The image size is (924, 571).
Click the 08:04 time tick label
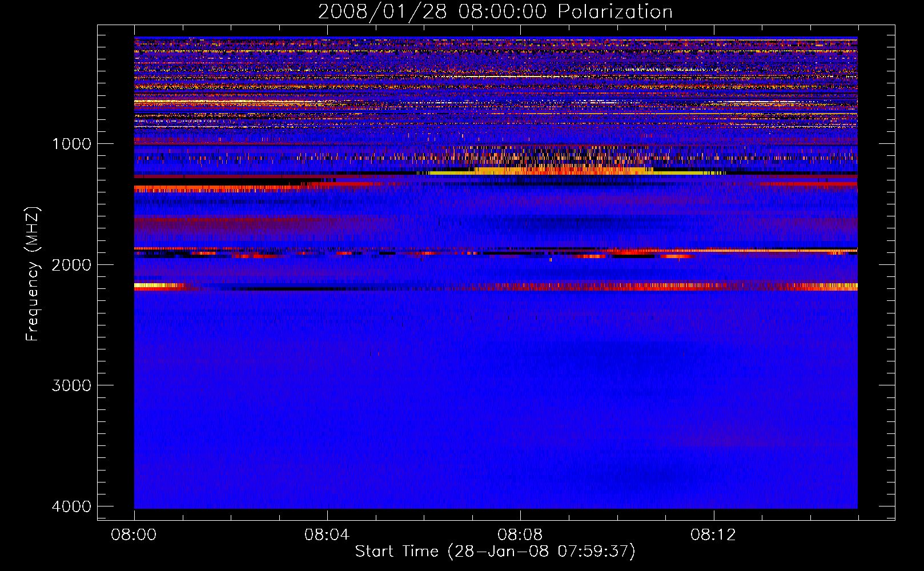pyautogui.click(x=327, y=535)
